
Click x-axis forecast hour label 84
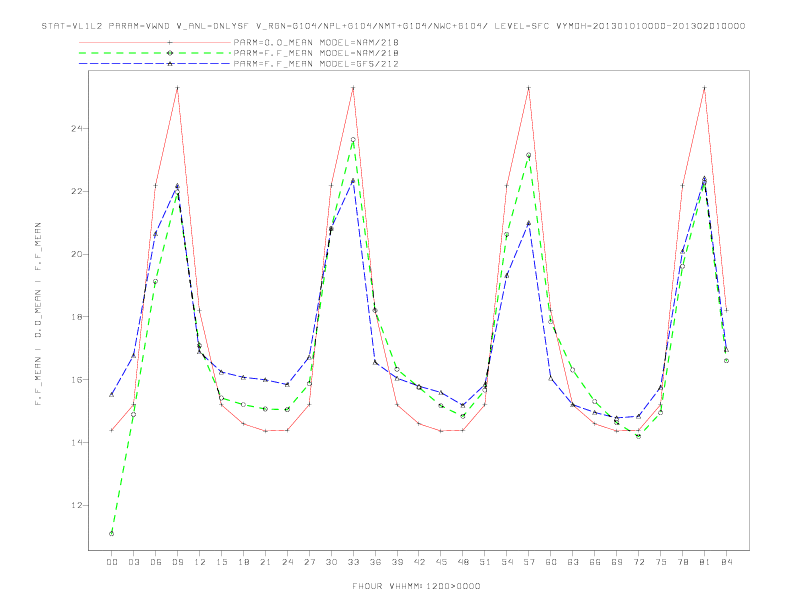coord(726,562)
